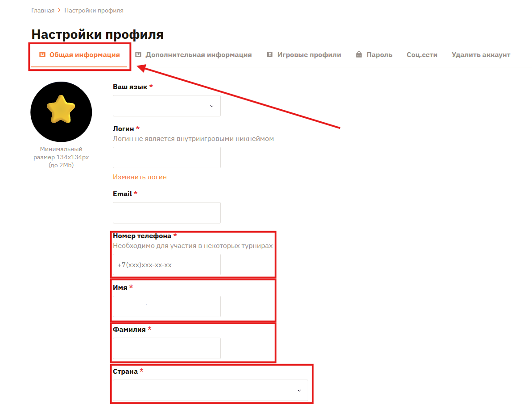Click the Изменить логин link
532x405 pixels.
(140, 177)
